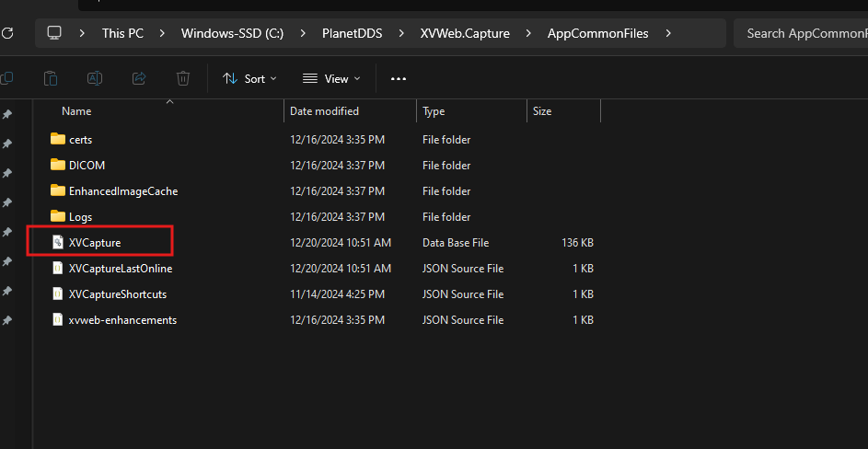The width and height of the screenshot is (868, 449).
Task: Click the Search AppCommonFiles field
Action: [x=801, y=33]
